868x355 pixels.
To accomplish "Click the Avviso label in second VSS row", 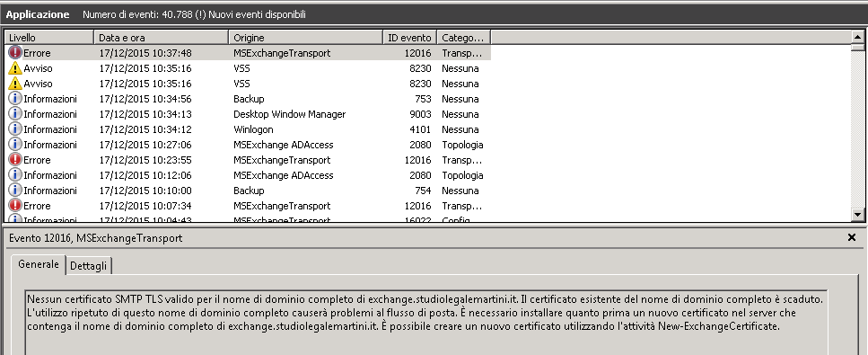I will click(39, 84).
